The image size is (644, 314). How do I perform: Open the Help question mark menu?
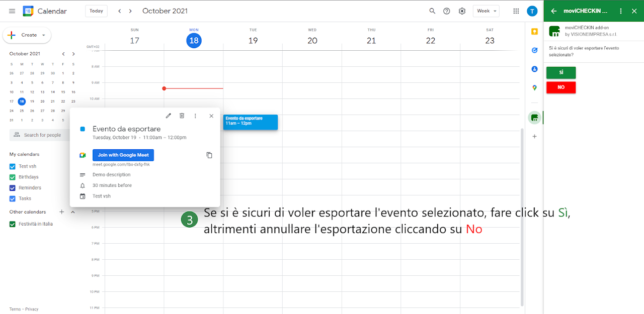coord(447,11)
